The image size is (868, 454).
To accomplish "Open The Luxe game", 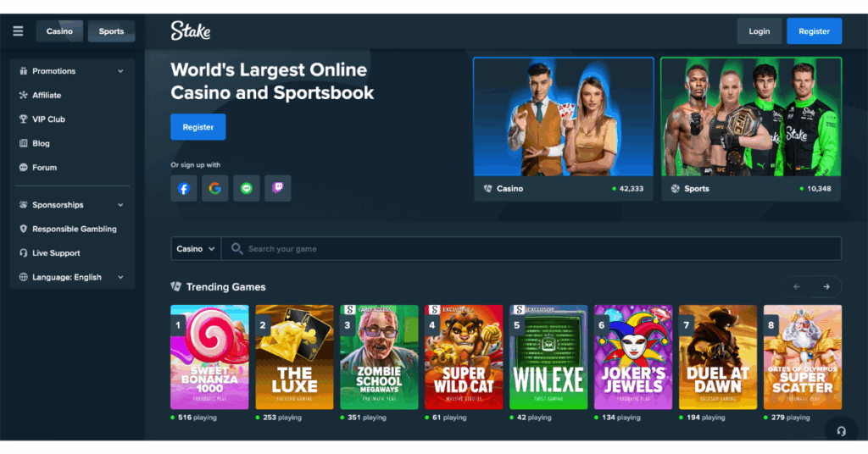I will [x=294, y=357].
